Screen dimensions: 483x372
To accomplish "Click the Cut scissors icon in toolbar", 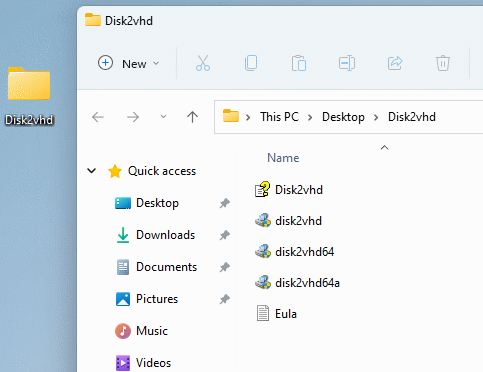I will coord(203,63).
